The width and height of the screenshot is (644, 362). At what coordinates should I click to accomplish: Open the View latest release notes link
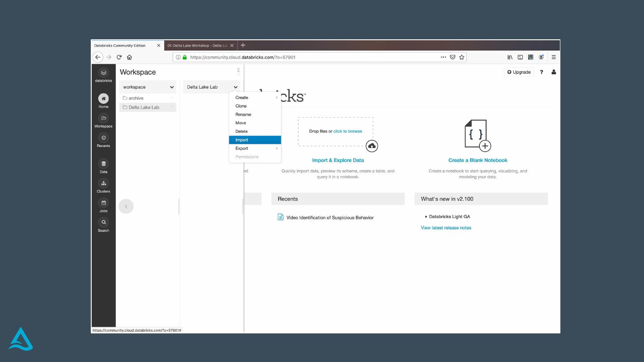(x=446, y=228)
